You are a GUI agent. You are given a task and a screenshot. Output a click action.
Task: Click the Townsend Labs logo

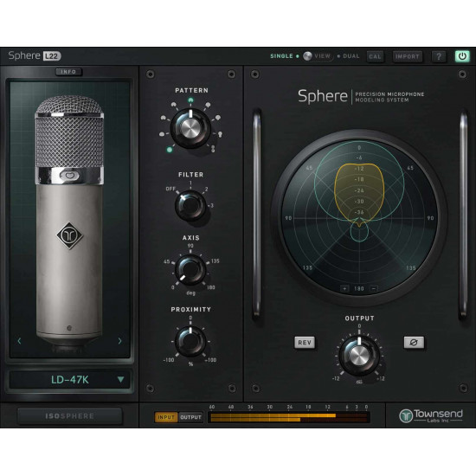tap(431, 415)
